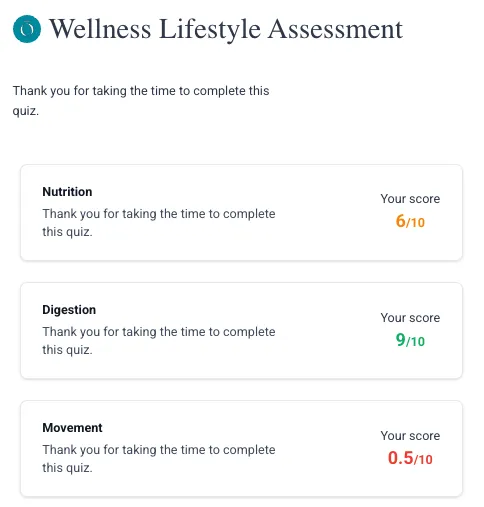Click the Wellness Lifestyle Assessment title
The height and width of the screenshot is (507, 484).
click(226, 29)
